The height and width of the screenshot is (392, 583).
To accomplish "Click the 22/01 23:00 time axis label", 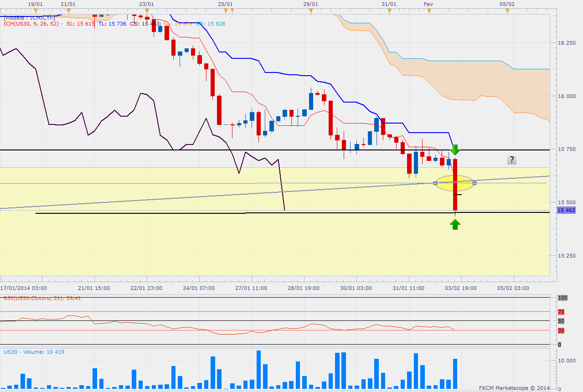I will click(146, 288).
